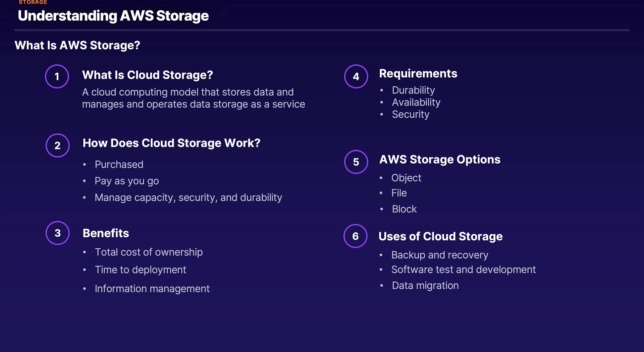Click the "Benefits" section heading
Viewport: 644px width, 352px height.
click(106, 233)
